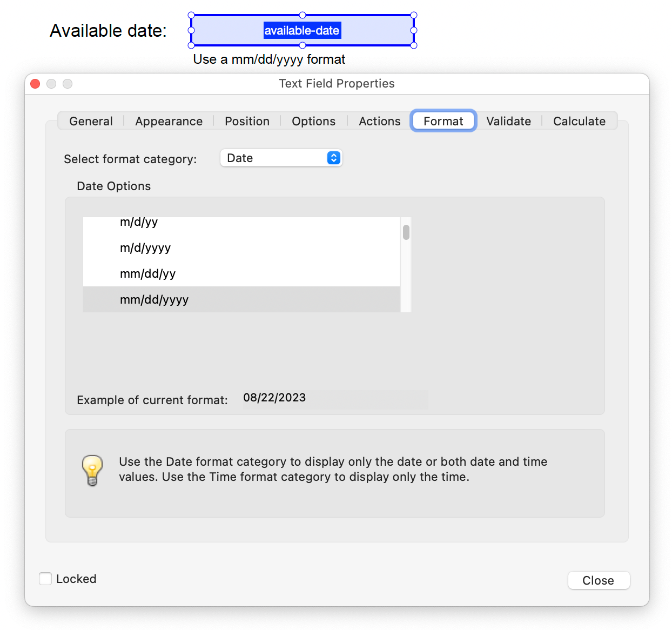Image resolution: width=672 pixels, height=630 pixels.
Task: Switch to the Appearance tab
Action: (x=169, y=121)
